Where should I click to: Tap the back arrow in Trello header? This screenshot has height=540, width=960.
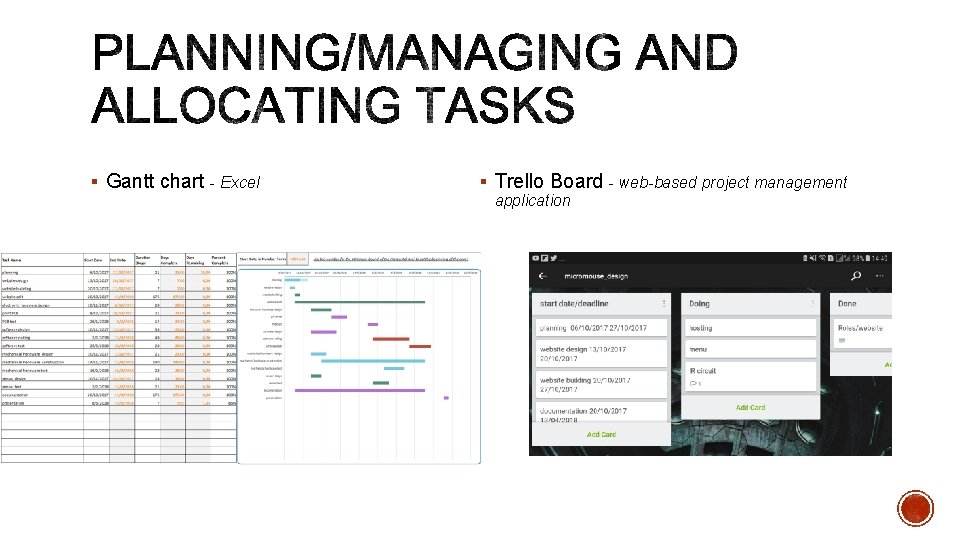542,276
